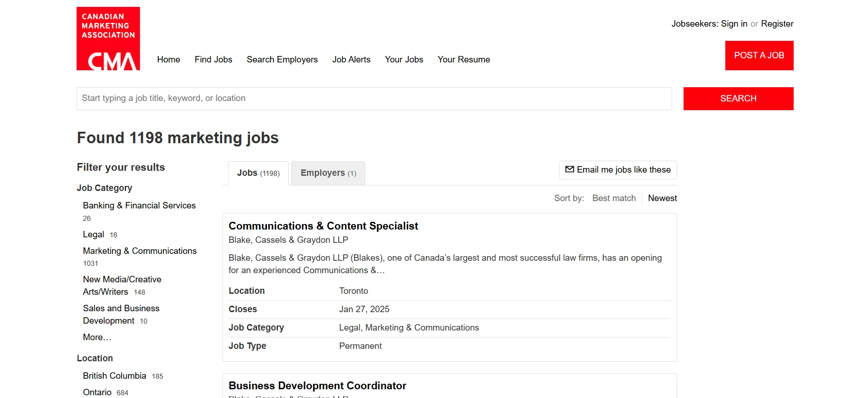
Task: Open Business Development Coordinator job
Action: (x=317, y=386)
